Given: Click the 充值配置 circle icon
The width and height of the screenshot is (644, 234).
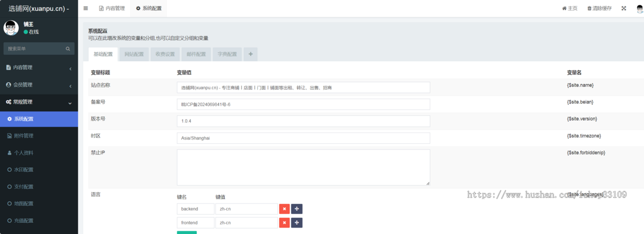Looking at the screenshot, I should [x=10, y=221].
